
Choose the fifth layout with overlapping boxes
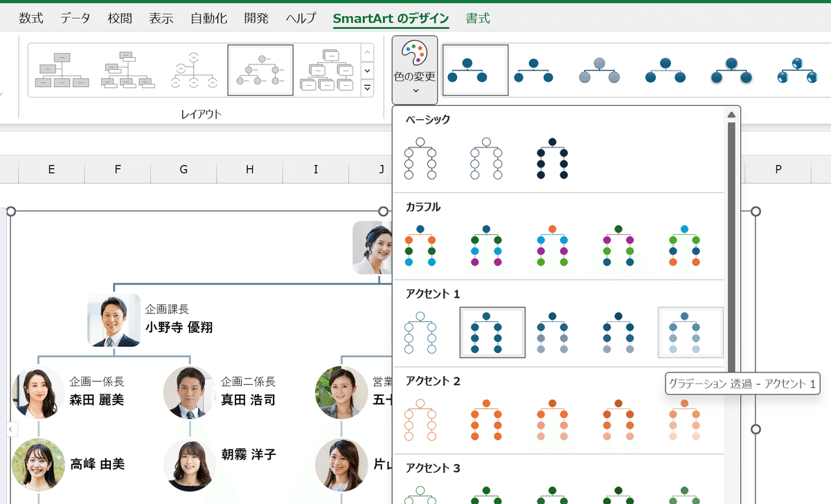(x=325, y=70)
